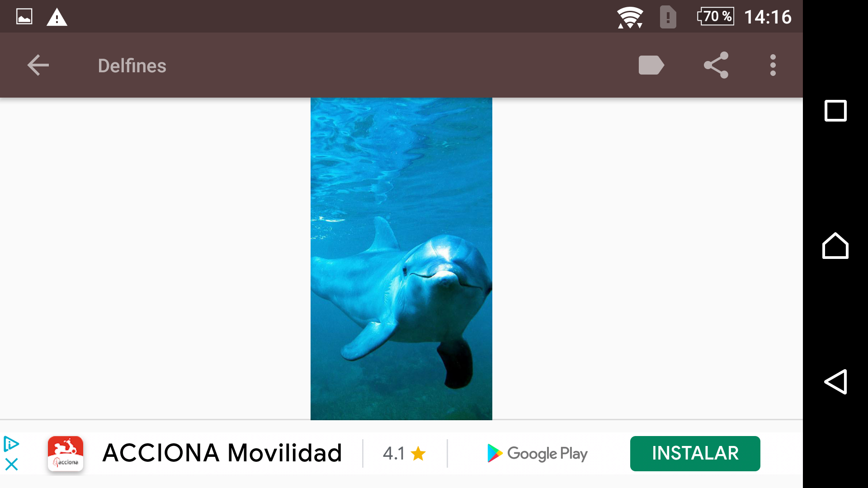Tap the Delfines title

[132, 66]
